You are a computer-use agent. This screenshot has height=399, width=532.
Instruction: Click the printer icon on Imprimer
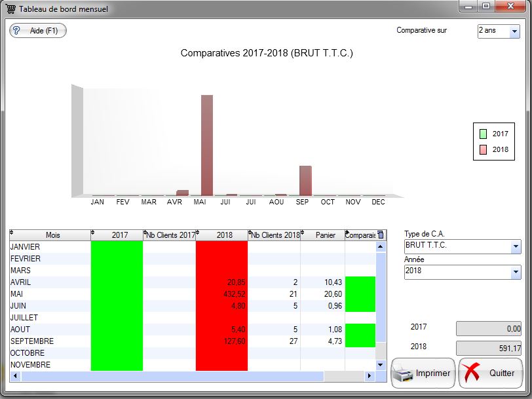click(x=404, y=373)
